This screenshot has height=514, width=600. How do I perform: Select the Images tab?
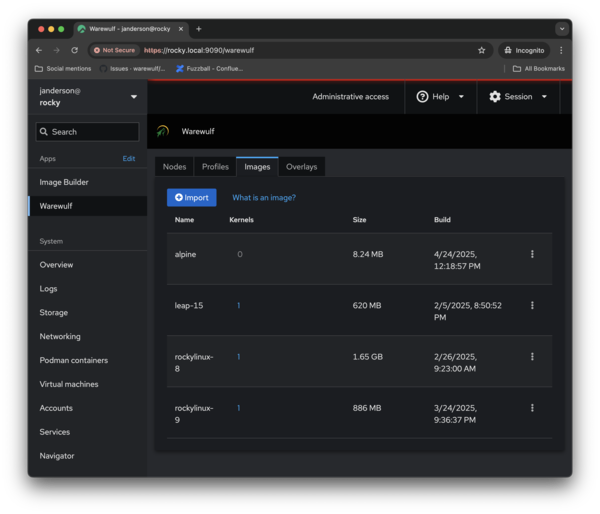[x=257, y=167]
